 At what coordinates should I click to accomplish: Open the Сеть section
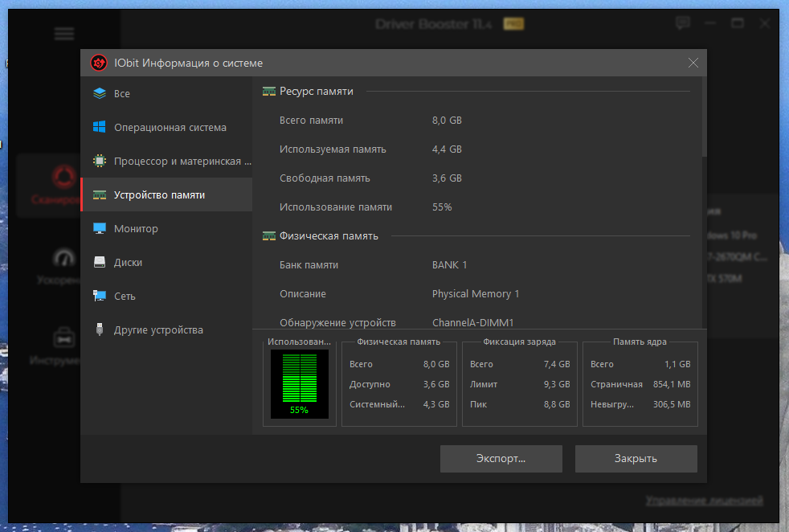pyautogui.click(x=166, y=296)
